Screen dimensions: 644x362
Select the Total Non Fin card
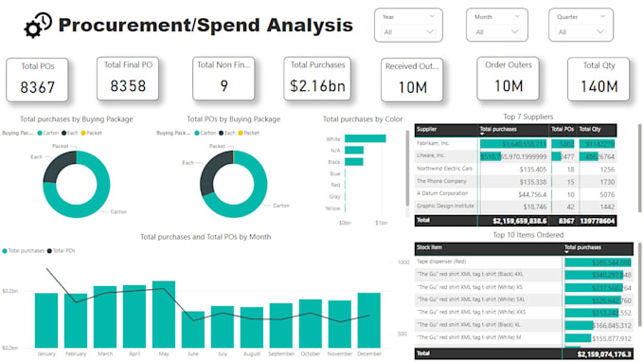tap(224, 79)
